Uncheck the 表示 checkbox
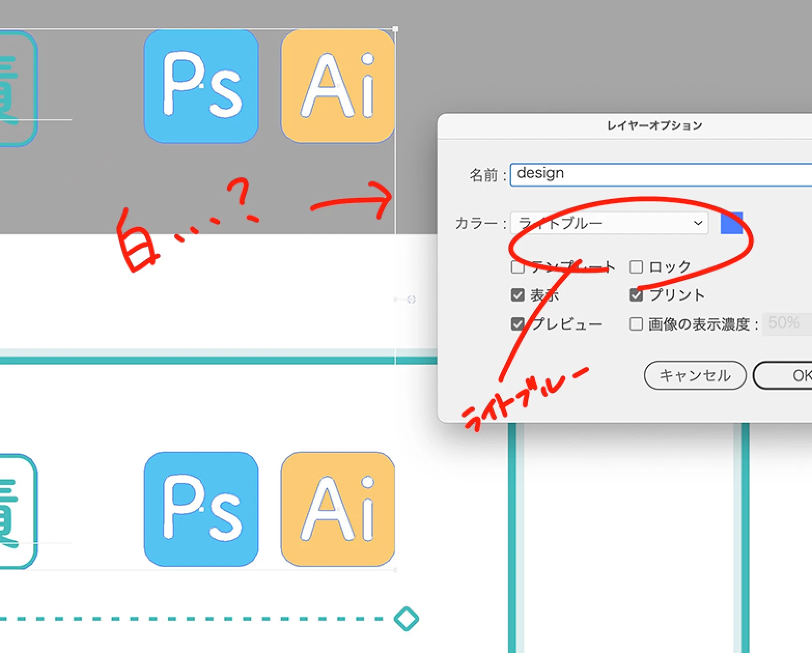The height and width of the screenshot is (653, 812). click(517, 295)
